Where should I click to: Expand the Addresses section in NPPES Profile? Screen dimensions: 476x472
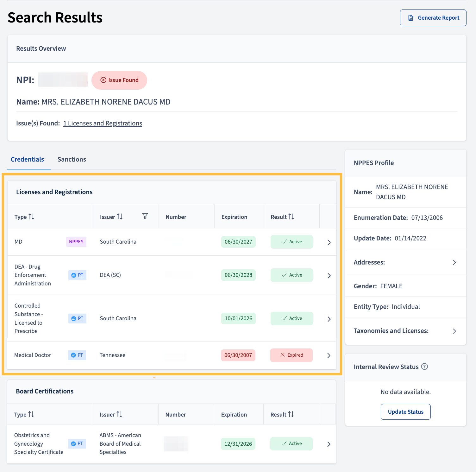pyautogui.click(x=454, y=262)
